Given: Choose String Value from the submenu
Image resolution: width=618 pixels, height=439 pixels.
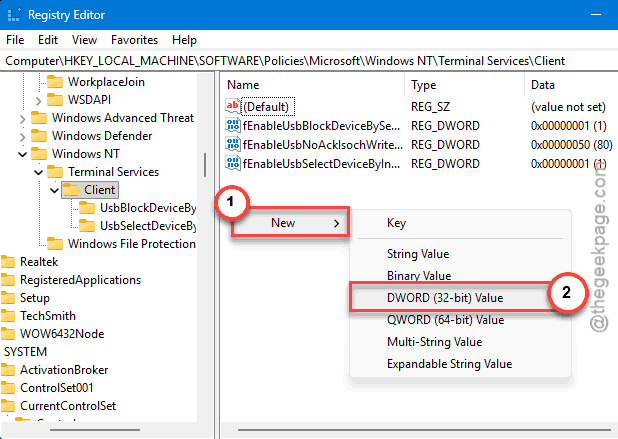Looking at the screenshot, I should coord(460,254).
